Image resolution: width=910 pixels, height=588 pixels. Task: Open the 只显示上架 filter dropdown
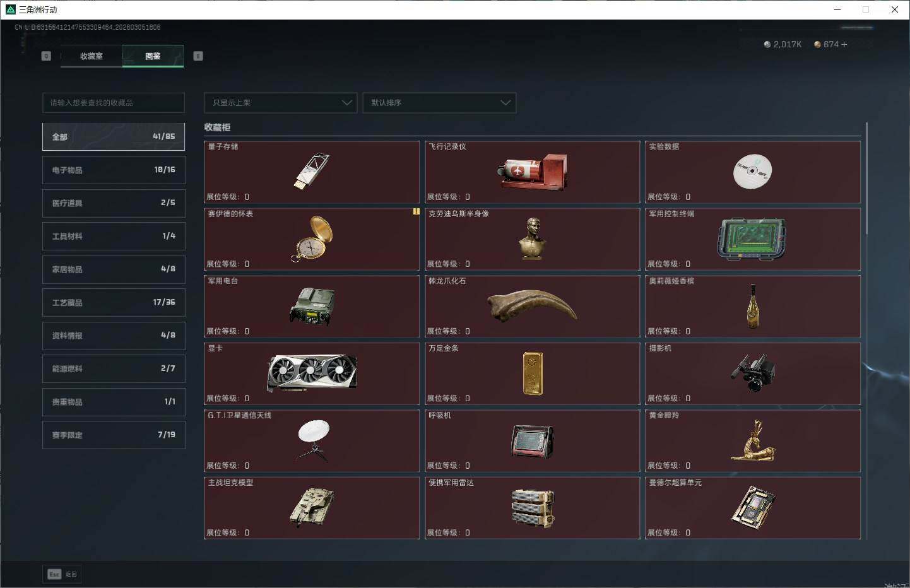coord(281,103)
